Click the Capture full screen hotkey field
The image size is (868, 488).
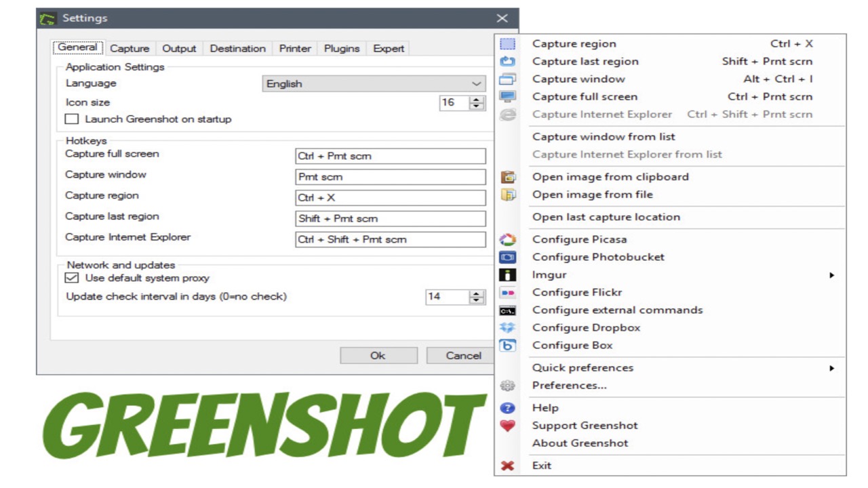click(x=391, y=156)
